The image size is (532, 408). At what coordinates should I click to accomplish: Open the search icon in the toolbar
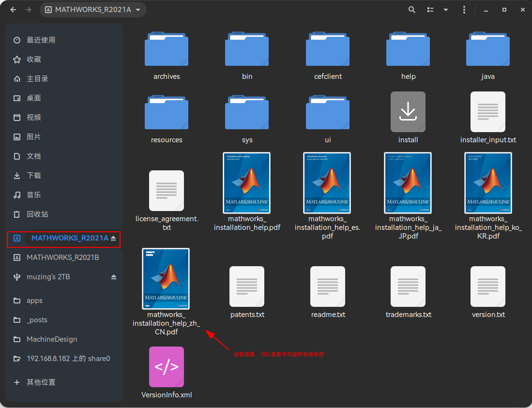411,10
